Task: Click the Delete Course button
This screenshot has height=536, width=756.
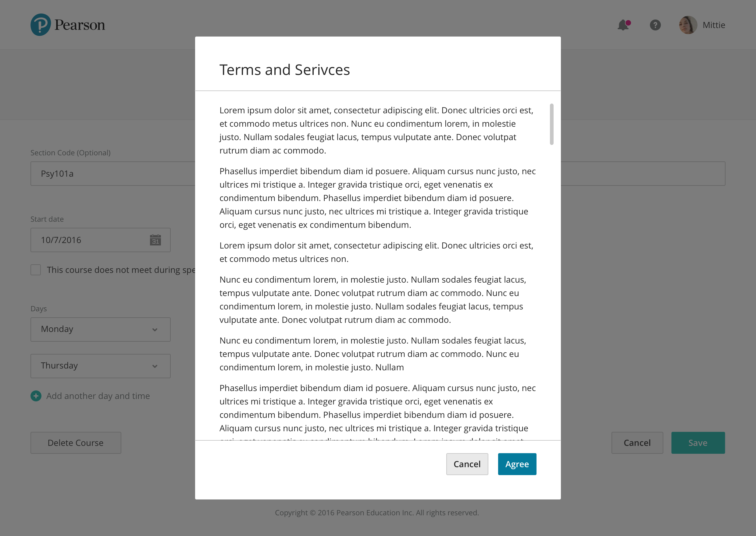Action: click(76, 443)
